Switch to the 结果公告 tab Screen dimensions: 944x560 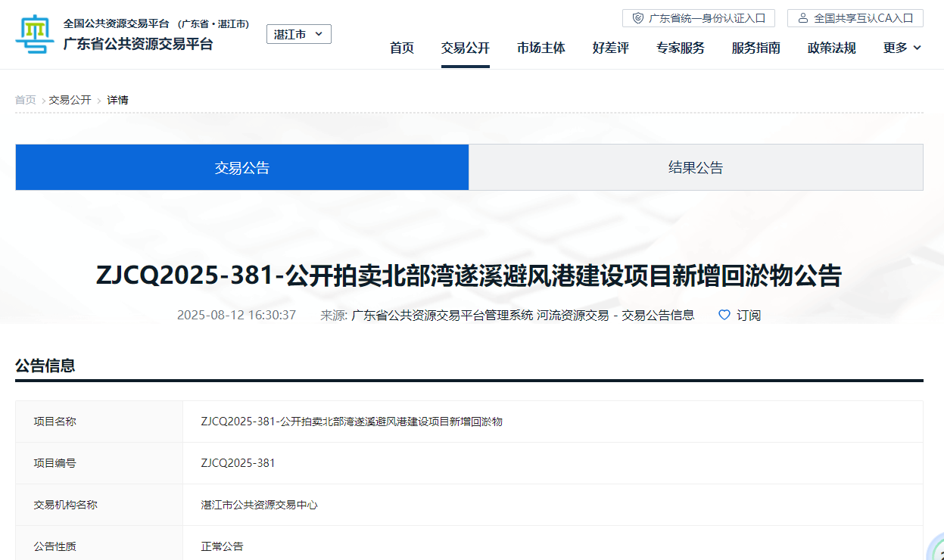[696, 167]
